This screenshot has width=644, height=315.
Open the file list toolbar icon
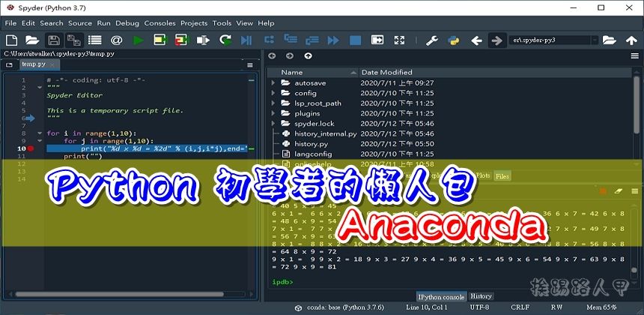coord(95,40)
